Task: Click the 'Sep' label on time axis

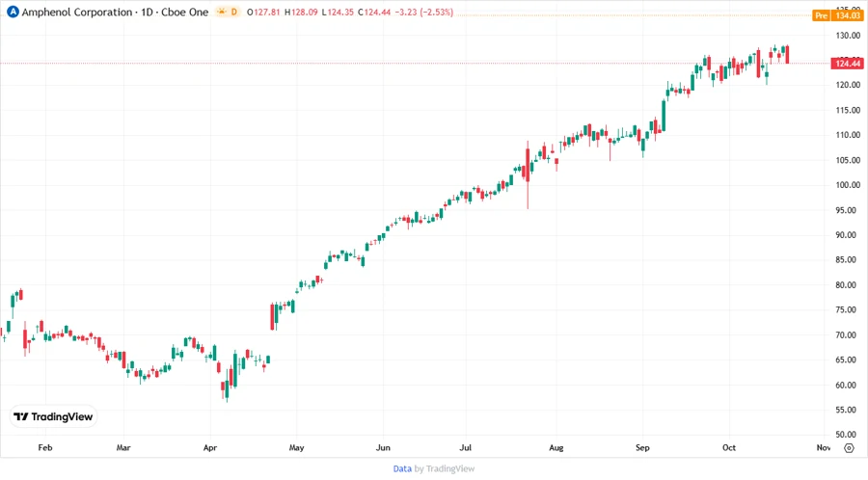Action: point(642,447)
